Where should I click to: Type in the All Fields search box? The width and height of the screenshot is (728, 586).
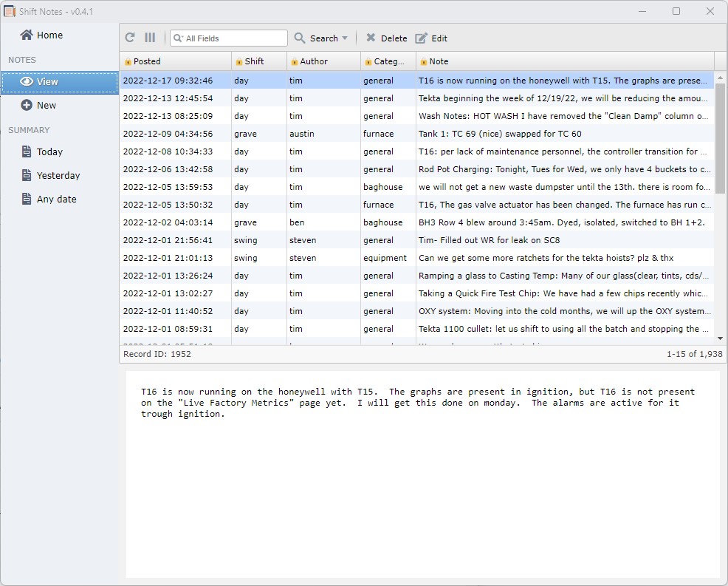(x=234, y=38)
